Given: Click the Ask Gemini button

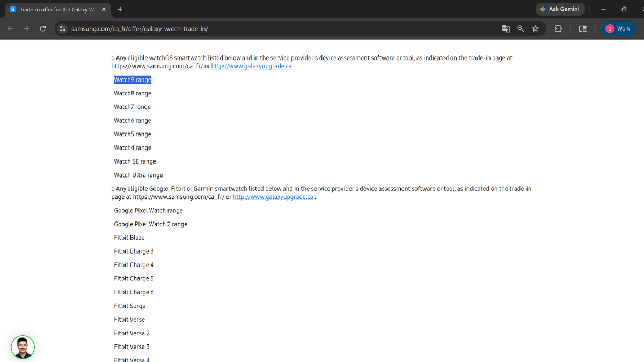Looking at the screenshot, I should point(560,9).
